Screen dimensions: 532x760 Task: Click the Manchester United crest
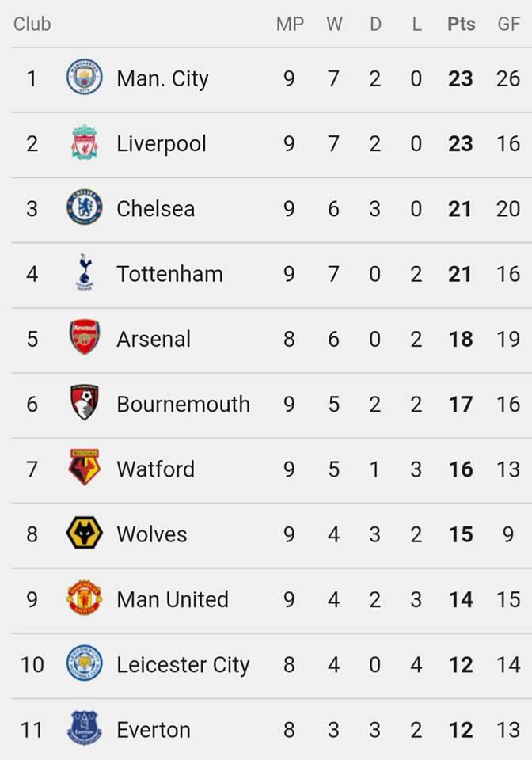coord(84,598)
